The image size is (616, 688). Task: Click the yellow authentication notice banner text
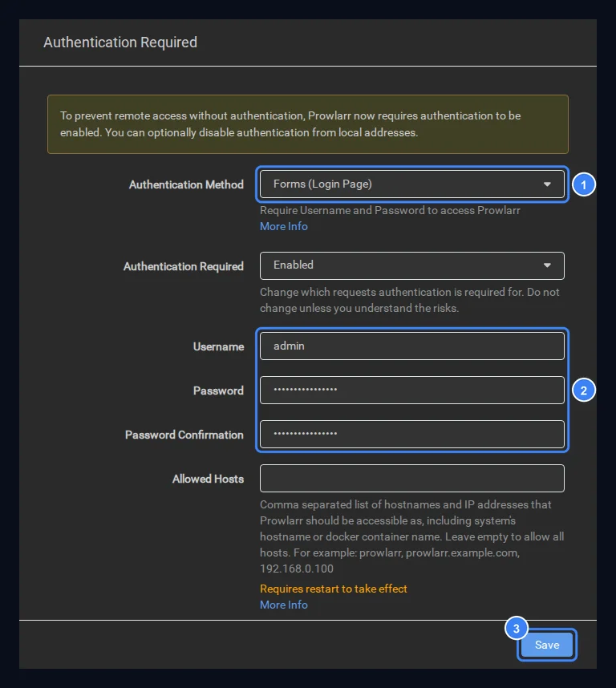pos(290,124)
